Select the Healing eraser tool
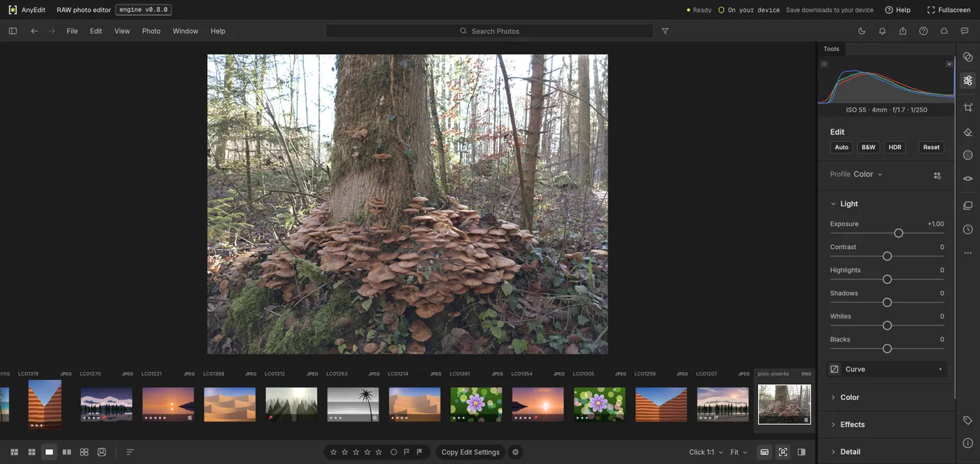The image size is (980, 464). pos(967,132)
